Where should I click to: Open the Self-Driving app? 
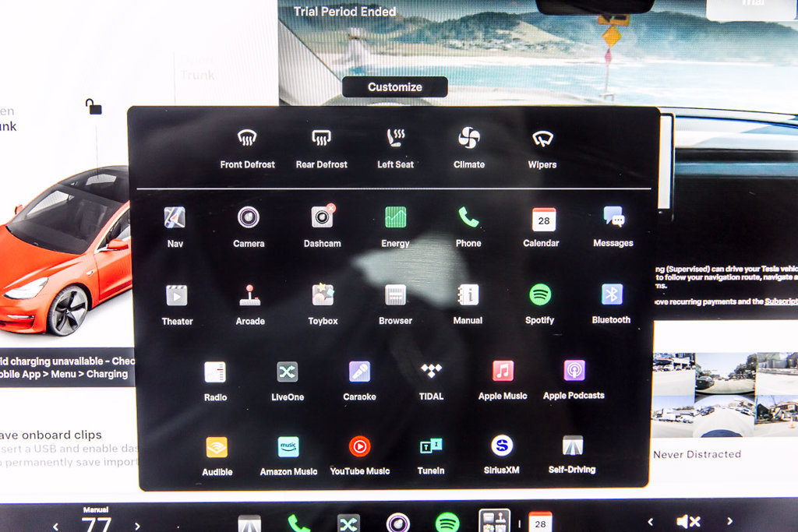point(573,445)
